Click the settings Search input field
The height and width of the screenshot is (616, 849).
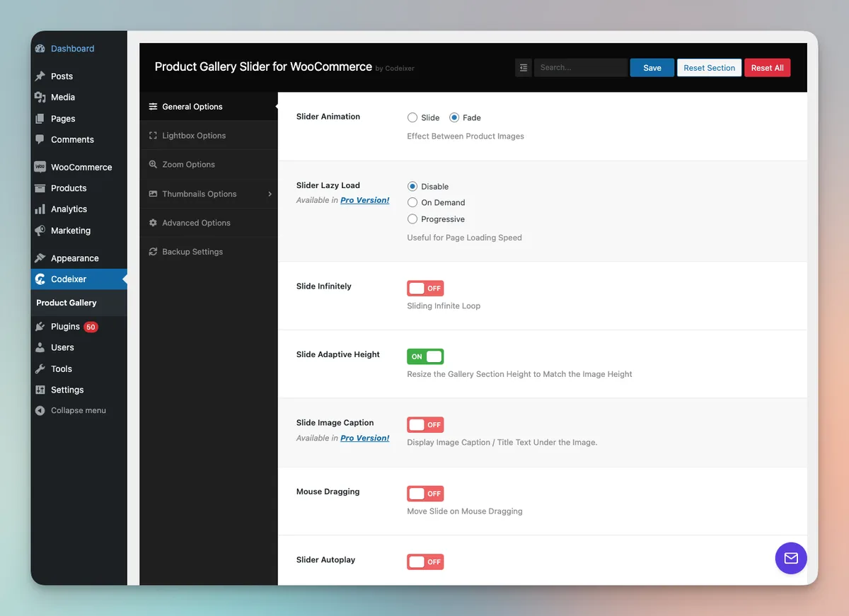click(x=581, y=68)
